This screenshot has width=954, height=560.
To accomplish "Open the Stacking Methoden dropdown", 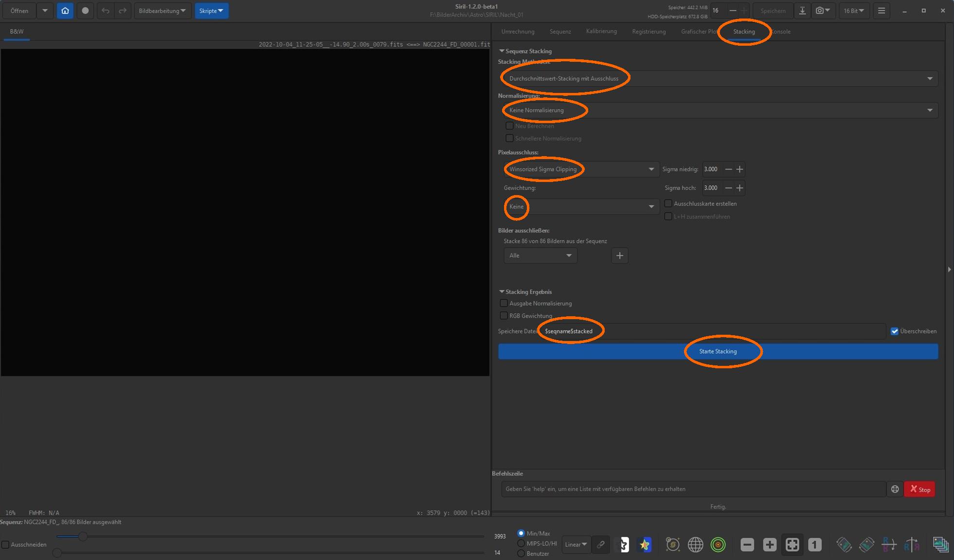I will click(x=719, y=78).
